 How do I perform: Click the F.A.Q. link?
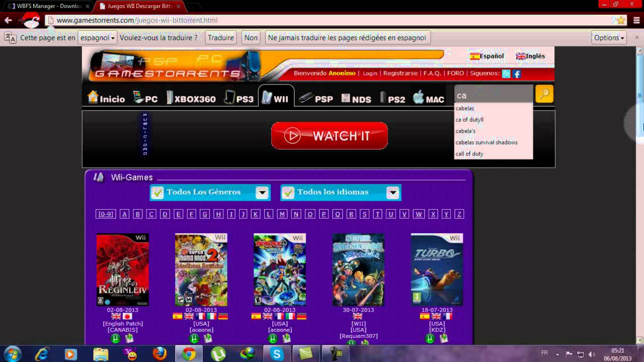[432, 73]
